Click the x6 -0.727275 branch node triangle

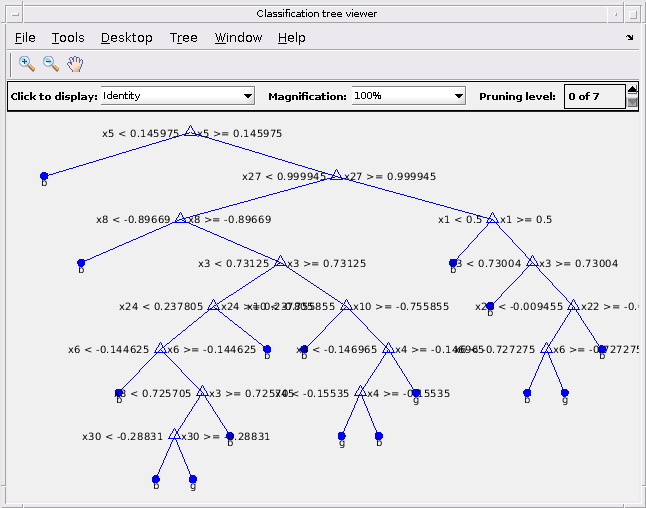[546, 348]
